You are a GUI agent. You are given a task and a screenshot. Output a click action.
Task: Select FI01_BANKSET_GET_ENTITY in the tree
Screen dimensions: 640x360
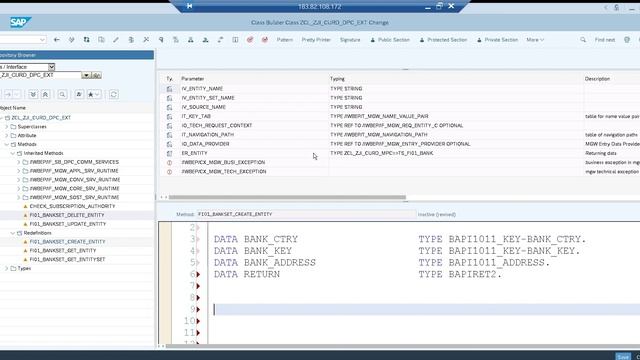pos(63,251)
